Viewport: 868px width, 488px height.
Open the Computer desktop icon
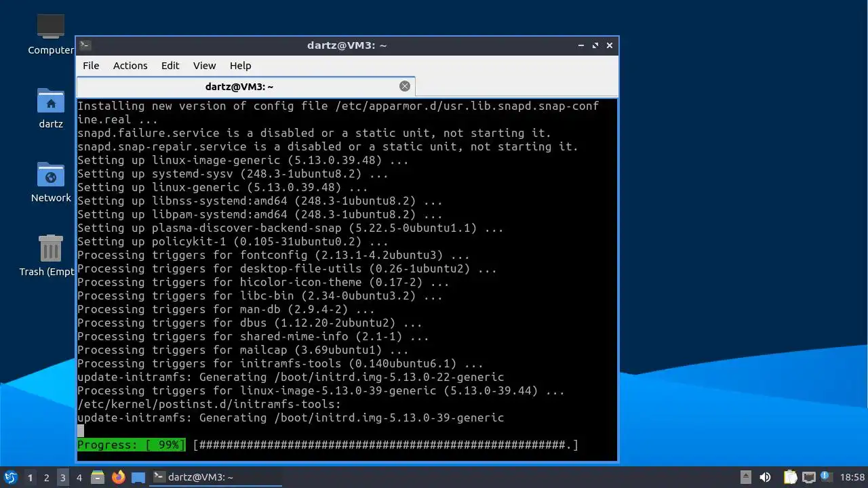pyautogui.click(x=50, y=28)
